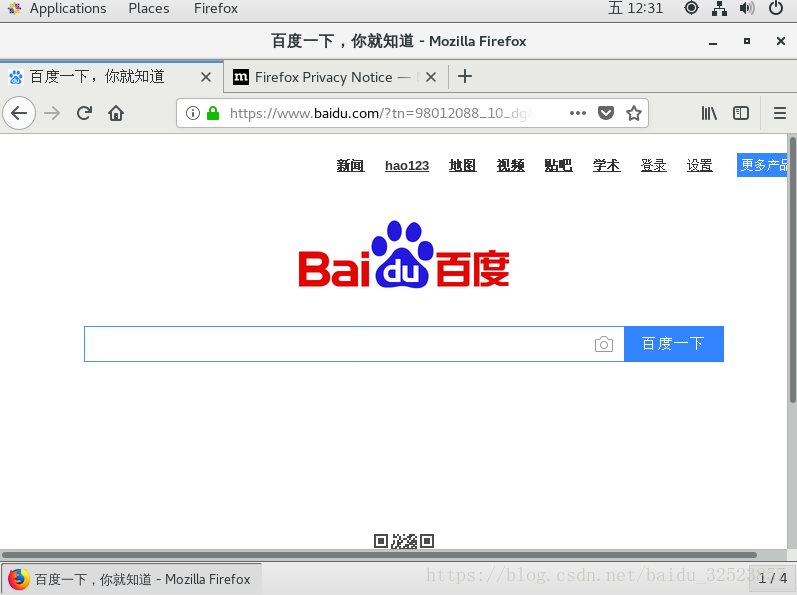
Task: Click the 登录 login link
Action: [653, 165]
